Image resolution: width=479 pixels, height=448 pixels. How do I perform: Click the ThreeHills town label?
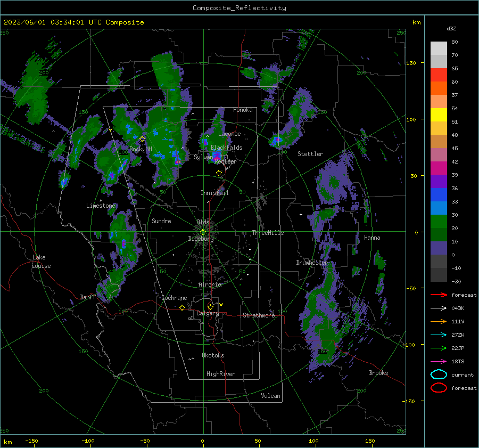pos(268,233)
